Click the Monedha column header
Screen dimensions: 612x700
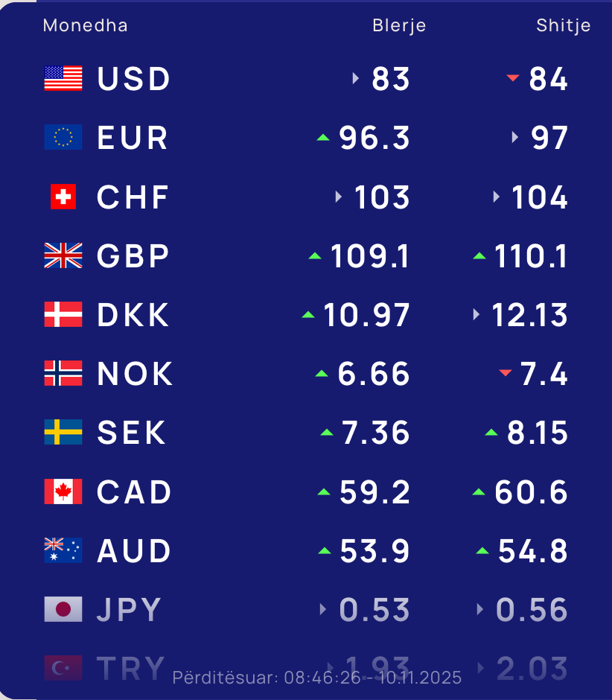click(85, 25)
